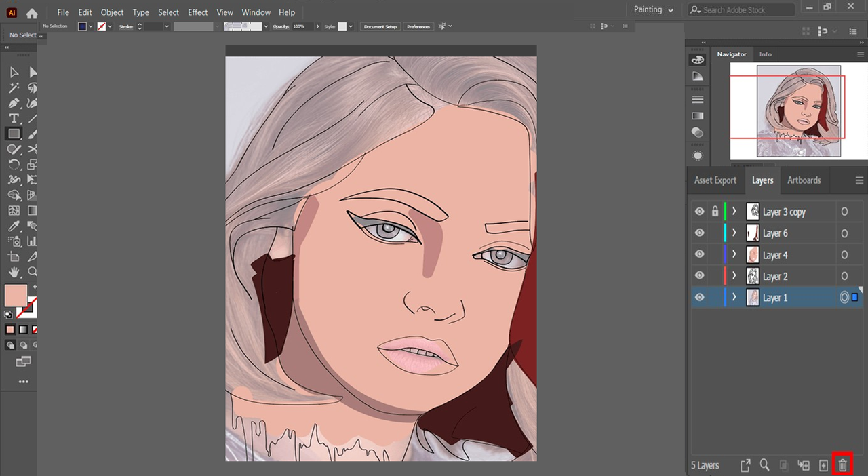Select the Rectangle tool

[14, 134]
